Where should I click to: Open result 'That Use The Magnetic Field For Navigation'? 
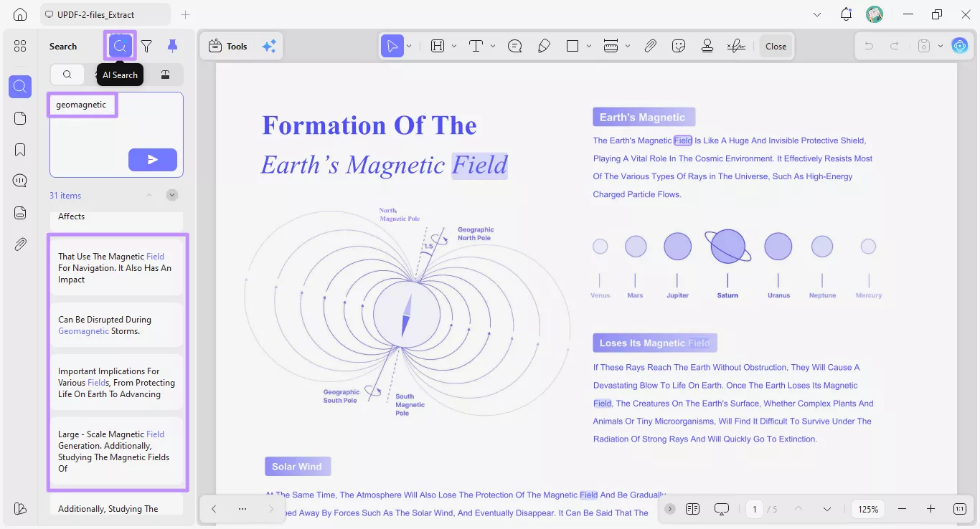tap(116, 267)
